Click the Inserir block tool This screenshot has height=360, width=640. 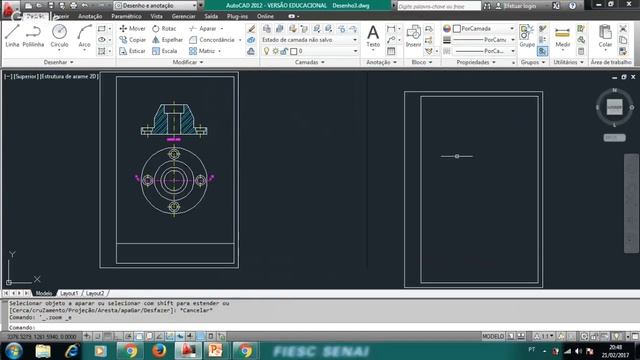(413, 36)
